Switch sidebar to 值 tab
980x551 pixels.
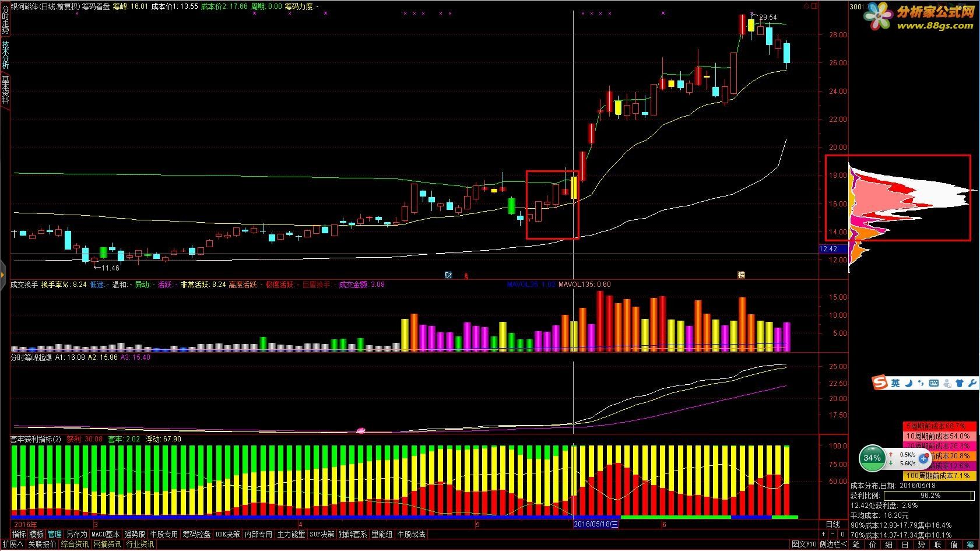pos(954,545)
